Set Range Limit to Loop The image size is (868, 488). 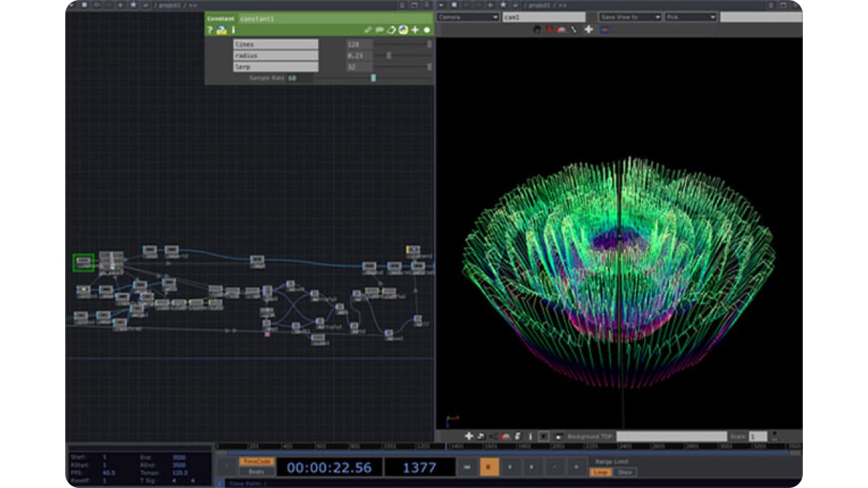[600, 472]
